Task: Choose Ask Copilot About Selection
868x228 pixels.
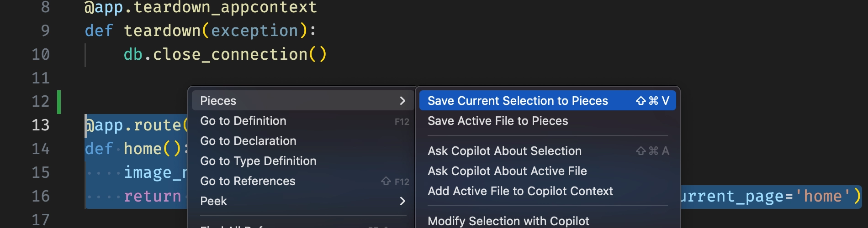Action: point(504,151)
